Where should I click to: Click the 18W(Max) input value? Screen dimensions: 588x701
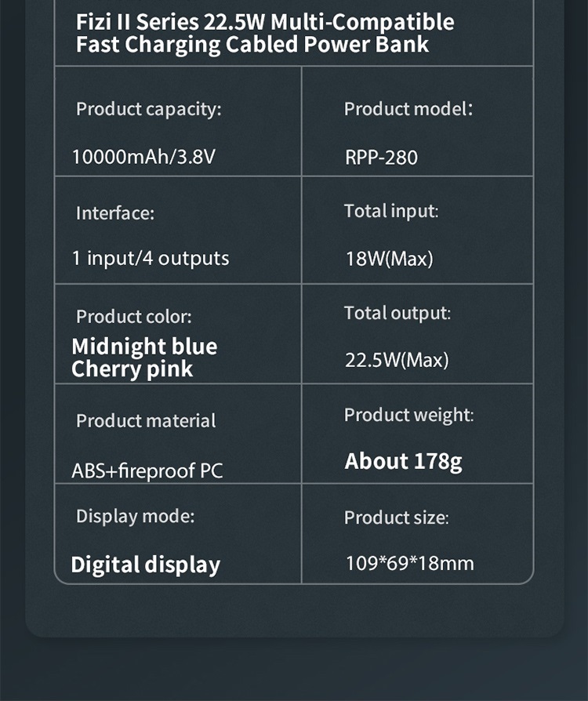click(389, 259)
